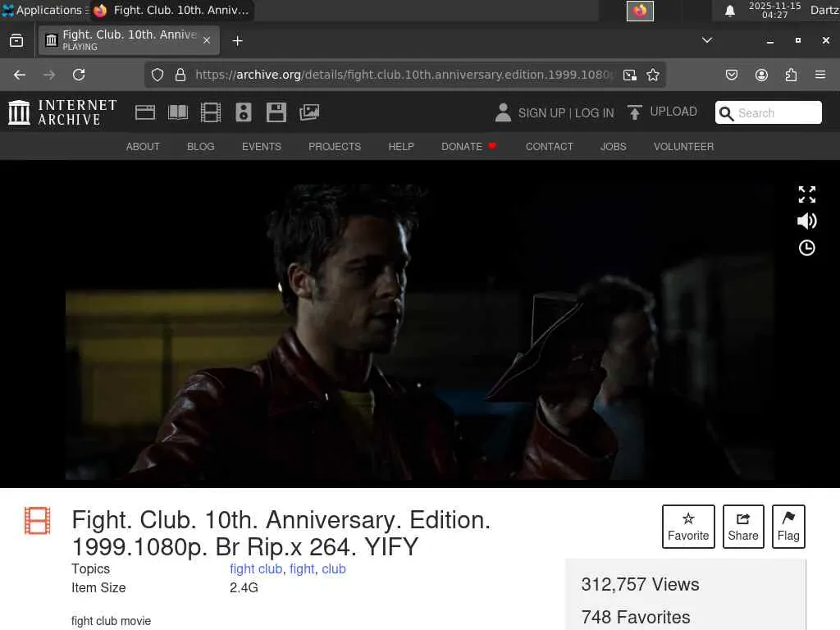
Task: Open the Pocket save icon
Action: point(731,75)
